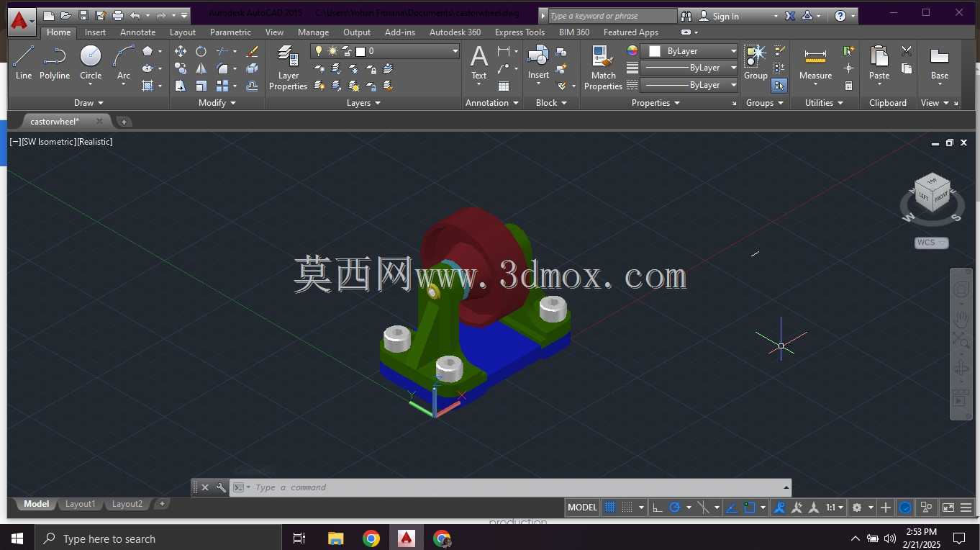Click the Stretch tool icon
This screenshot has width=980, height=550.
pyautogui.click(x=181, y=86)
